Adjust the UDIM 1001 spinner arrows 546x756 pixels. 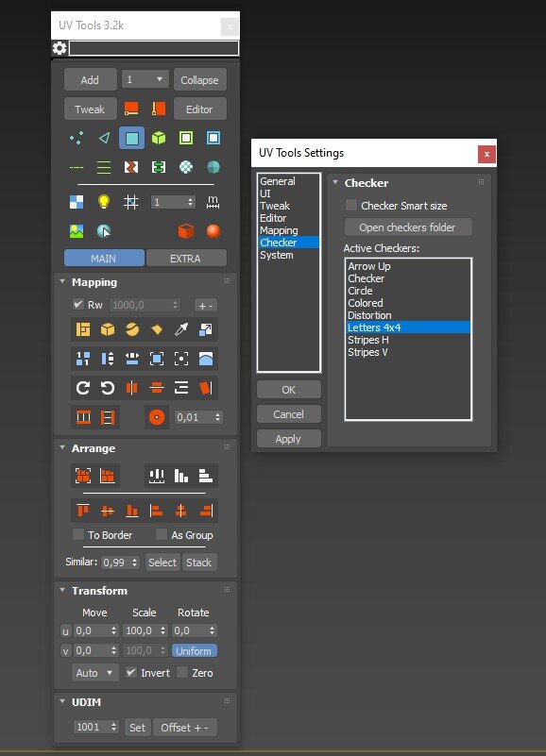(114, 727)
